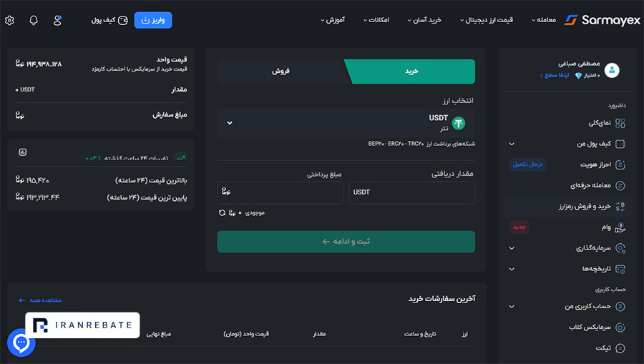This screenshot has width=644, height=364.
Task: Click the blue واریز deposit button
Action: (153, 20)
